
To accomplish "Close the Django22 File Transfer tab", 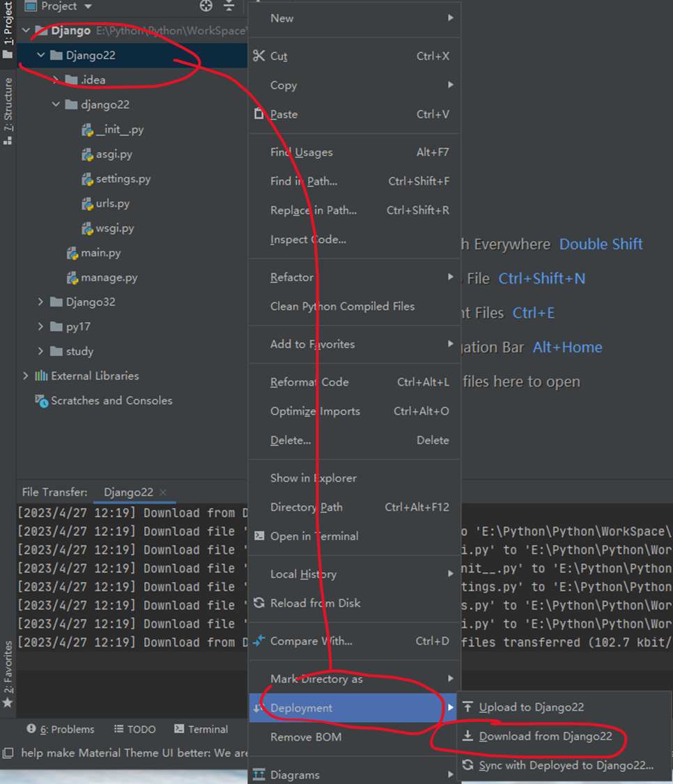I will tap(163, 492).
